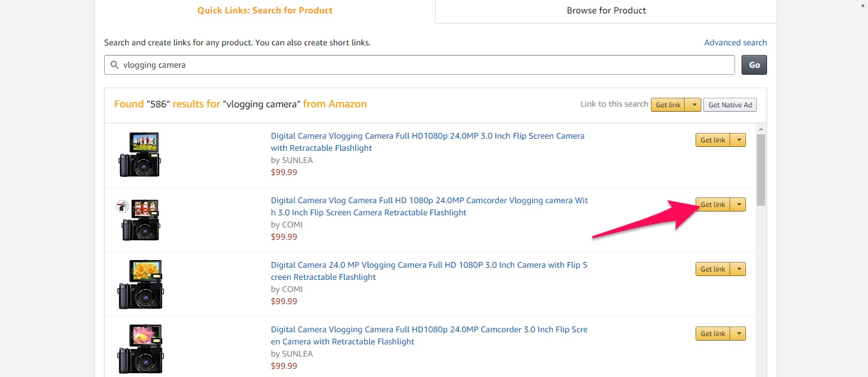Open the Advanced search link
Screen dimensions: 868x377
tap(735, 43)
